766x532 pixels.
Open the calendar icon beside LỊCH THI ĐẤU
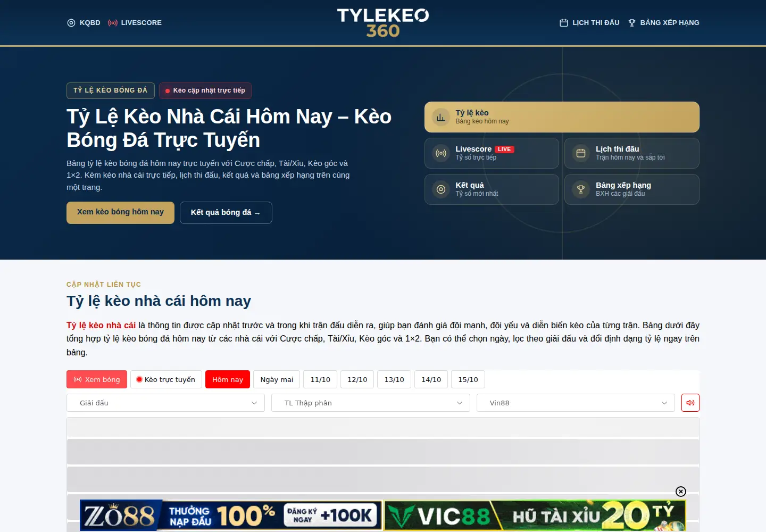[x=564, y=23]
